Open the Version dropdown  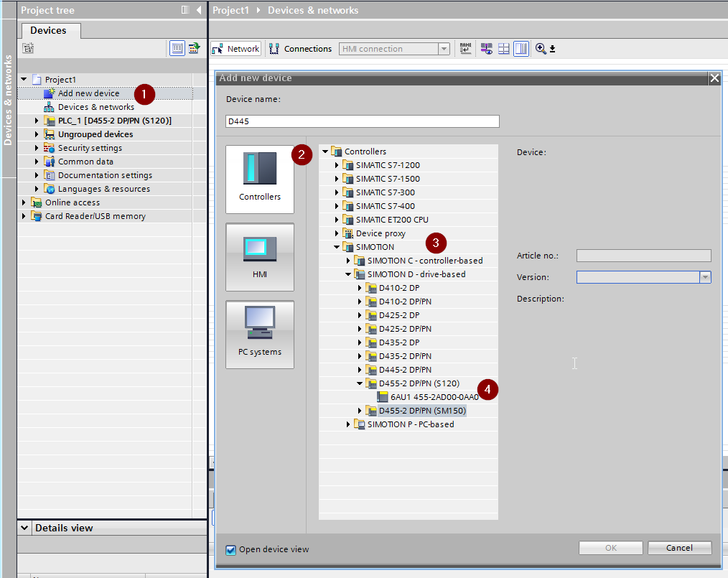[x=705, y=277]
